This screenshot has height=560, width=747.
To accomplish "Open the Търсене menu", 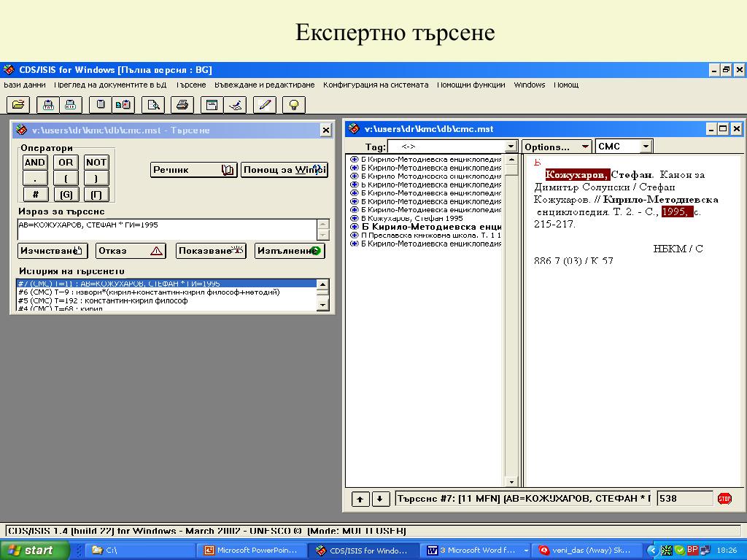I will click(190, 85).
